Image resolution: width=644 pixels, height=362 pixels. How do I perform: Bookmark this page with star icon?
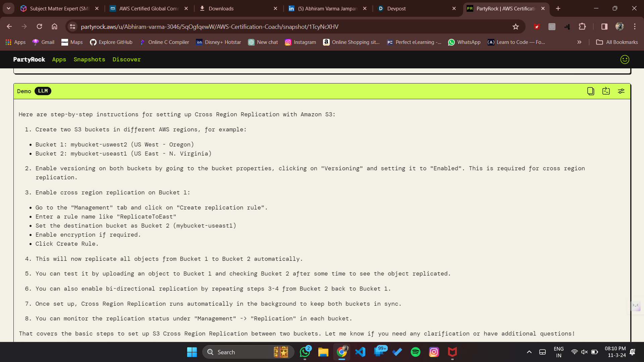[516, 26]
